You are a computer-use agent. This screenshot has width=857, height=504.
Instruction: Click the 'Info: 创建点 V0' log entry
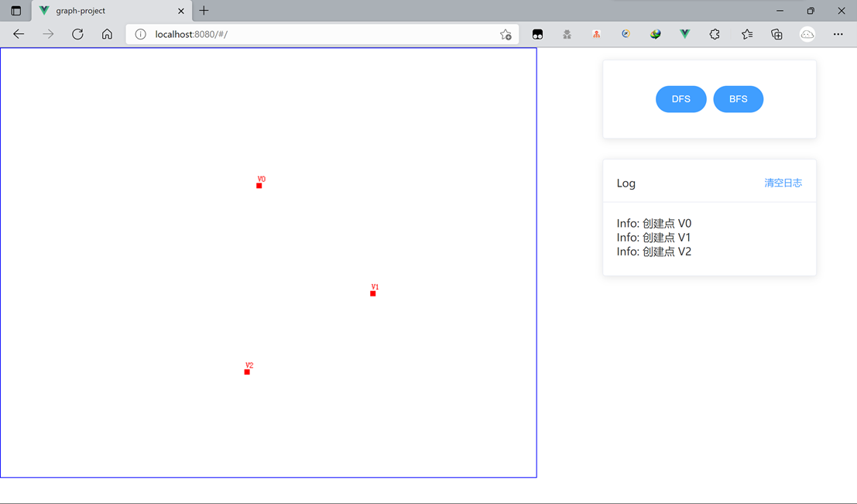[653, 224]
